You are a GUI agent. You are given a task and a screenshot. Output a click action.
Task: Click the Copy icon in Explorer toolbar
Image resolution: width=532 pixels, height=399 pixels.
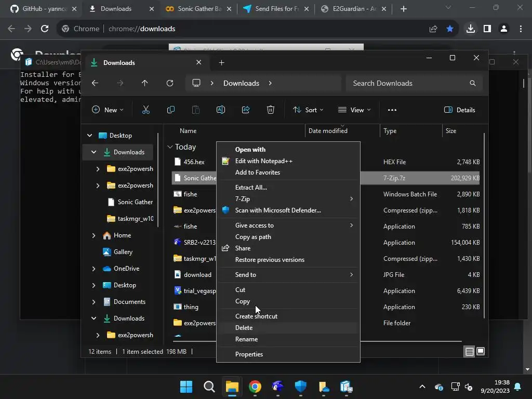click(x=170, y=110)
